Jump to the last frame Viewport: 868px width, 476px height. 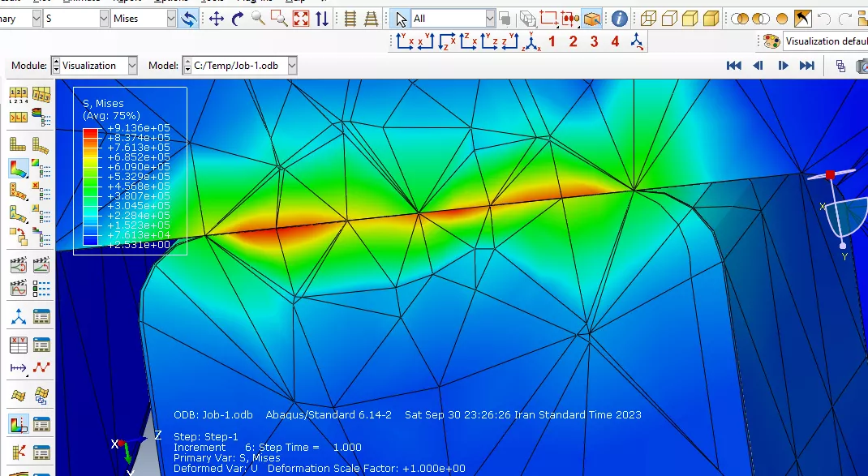807,66
